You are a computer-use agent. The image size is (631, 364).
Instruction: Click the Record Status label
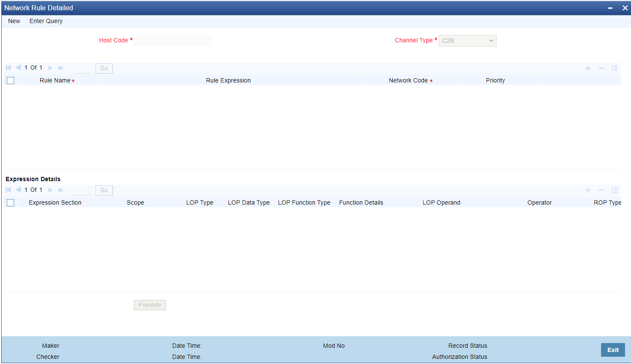tap(468, 346)
